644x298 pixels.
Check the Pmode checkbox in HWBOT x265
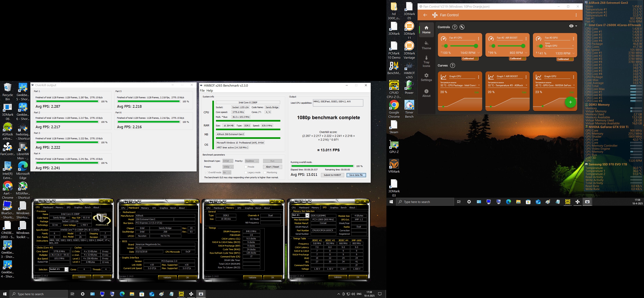(246, 167)
